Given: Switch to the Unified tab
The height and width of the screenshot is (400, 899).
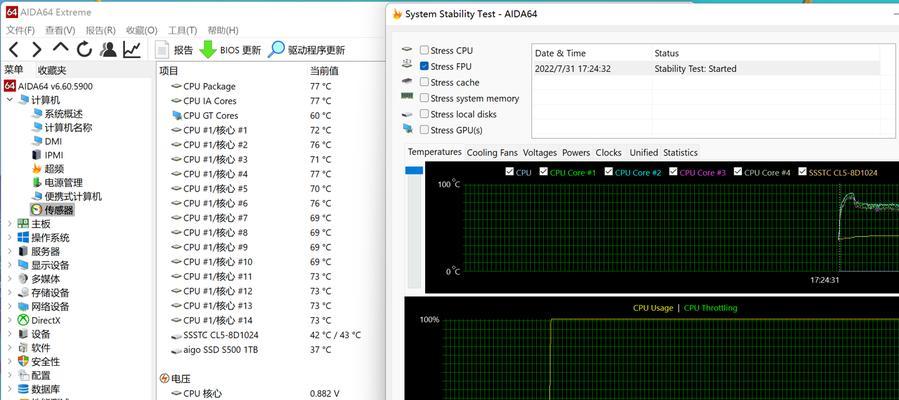Looking at the screenshot, I should (x=643, y=152).
